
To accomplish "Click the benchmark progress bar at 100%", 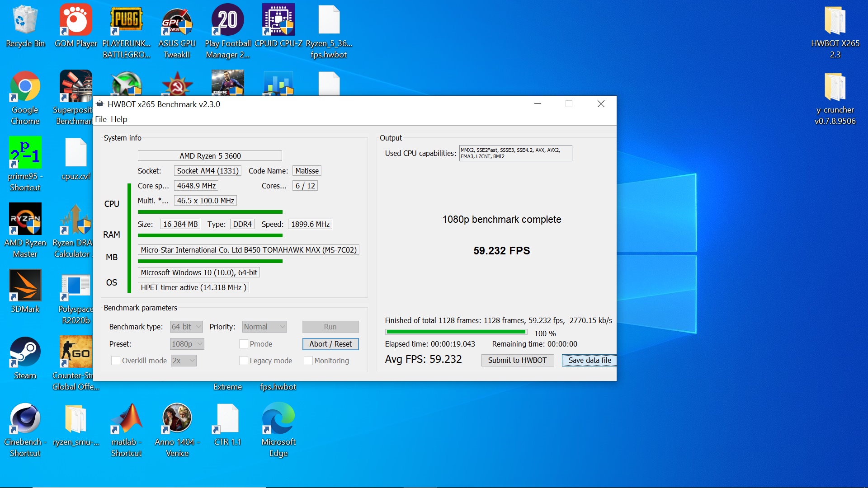I will click(x=456, y=332).
